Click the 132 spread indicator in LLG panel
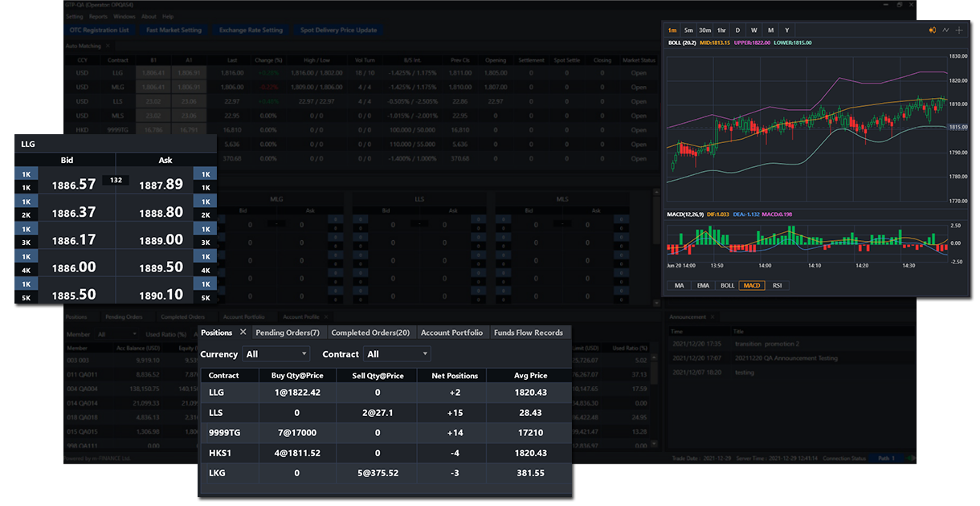The width and height of the screenshot is (980, 506). click(x=115, y=180)
